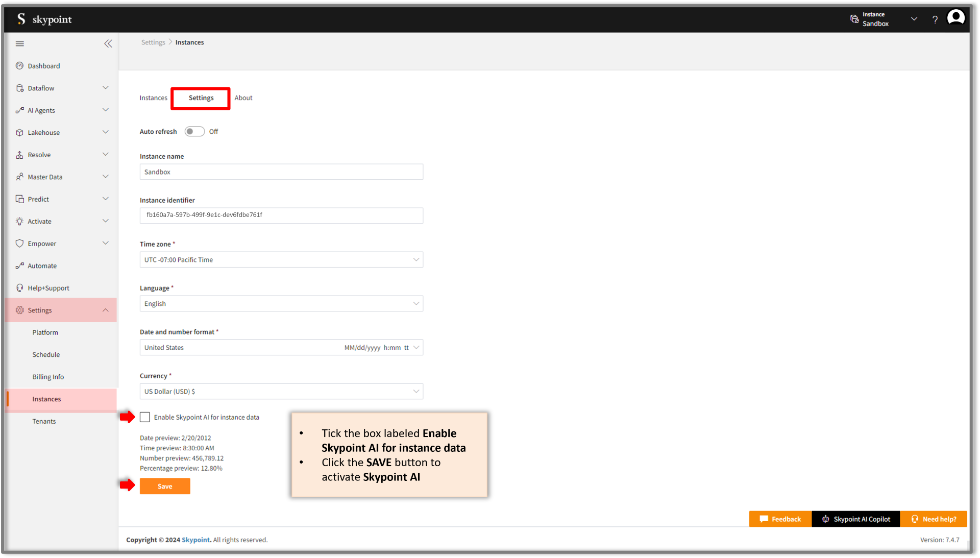Click the Dashboard icon in sidebar

click(x=20, y=65)
